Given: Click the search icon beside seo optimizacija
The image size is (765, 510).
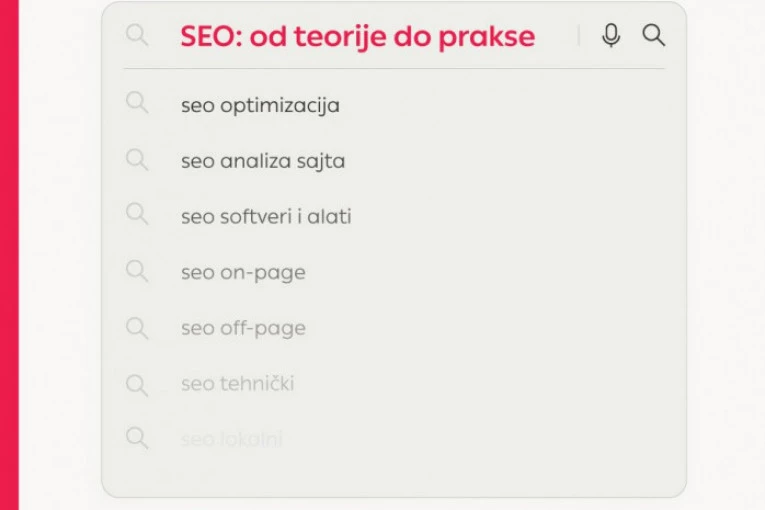Looking at the screenshot, I should (x=137, y=103).
